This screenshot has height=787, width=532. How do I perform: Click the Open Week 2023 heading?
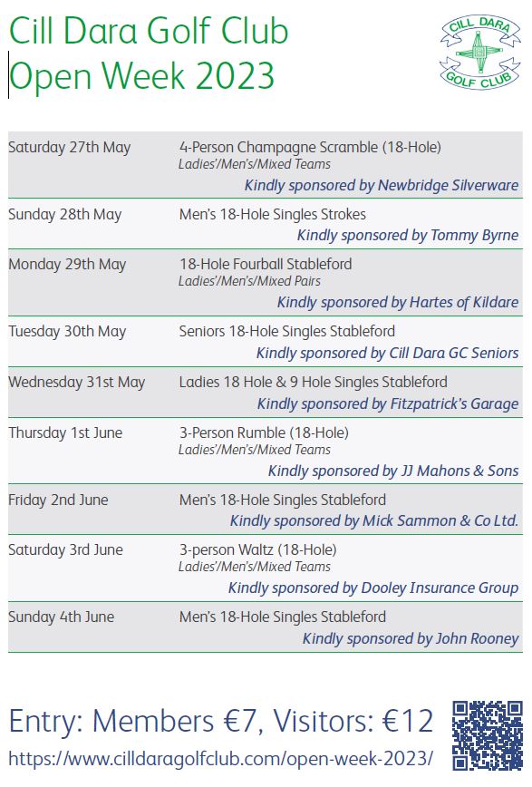coord(141,76)
